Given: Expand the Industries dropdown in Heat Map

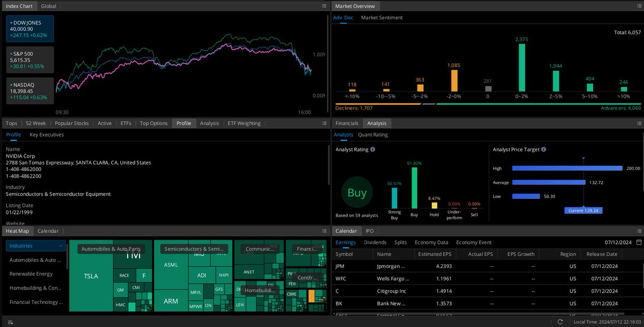Looking at the screenshot, I should click(36, 246).
